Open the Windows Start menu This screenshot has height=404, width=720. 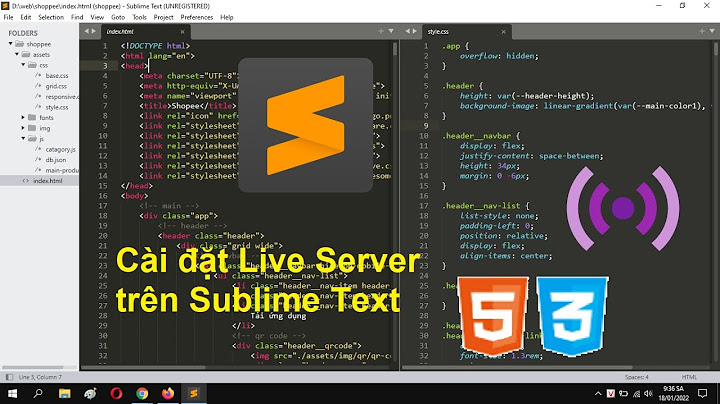[x=12, y=393]
